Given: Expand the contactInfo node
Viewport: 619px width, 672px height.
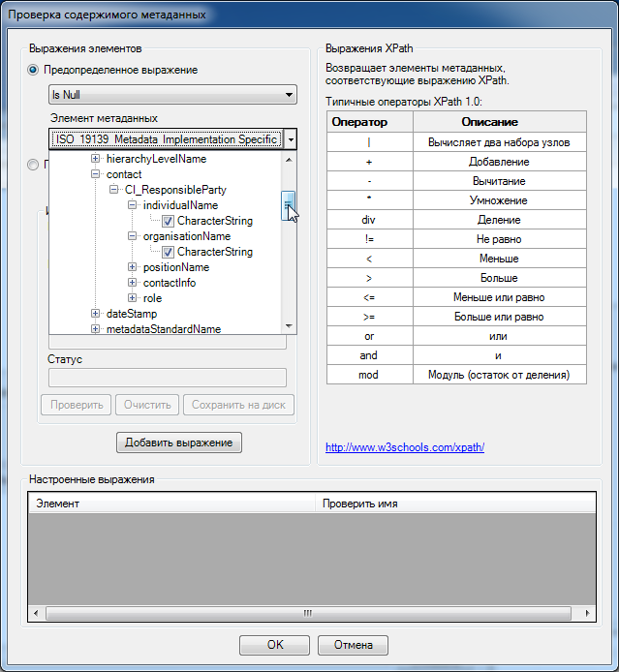Looking at the screenshot, I should (133, 283).
